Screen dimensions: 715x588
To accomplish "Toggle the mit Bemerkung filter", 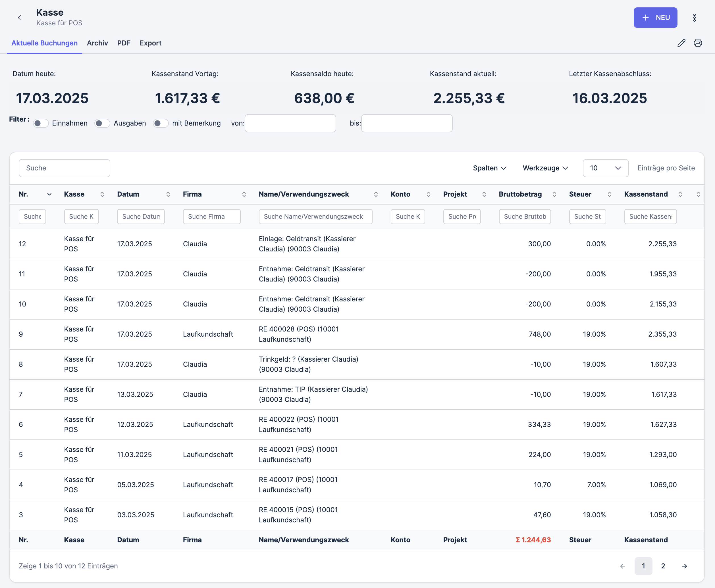I will [161, 123].
